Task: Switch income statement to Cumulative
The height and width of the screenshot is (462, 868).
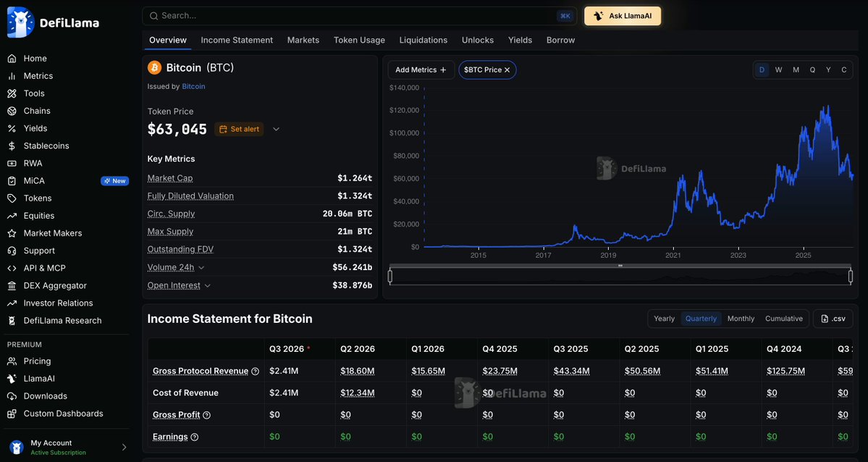Action: [784, 319]
